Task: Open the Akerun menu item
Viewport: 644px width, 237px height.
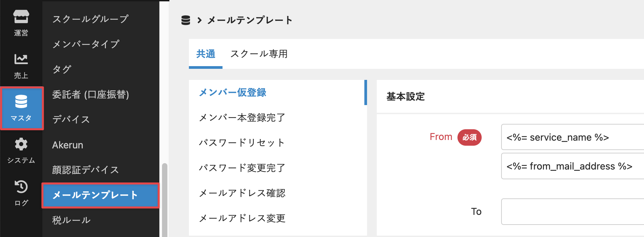Action: pyautogui.click(x=68, y=145)
